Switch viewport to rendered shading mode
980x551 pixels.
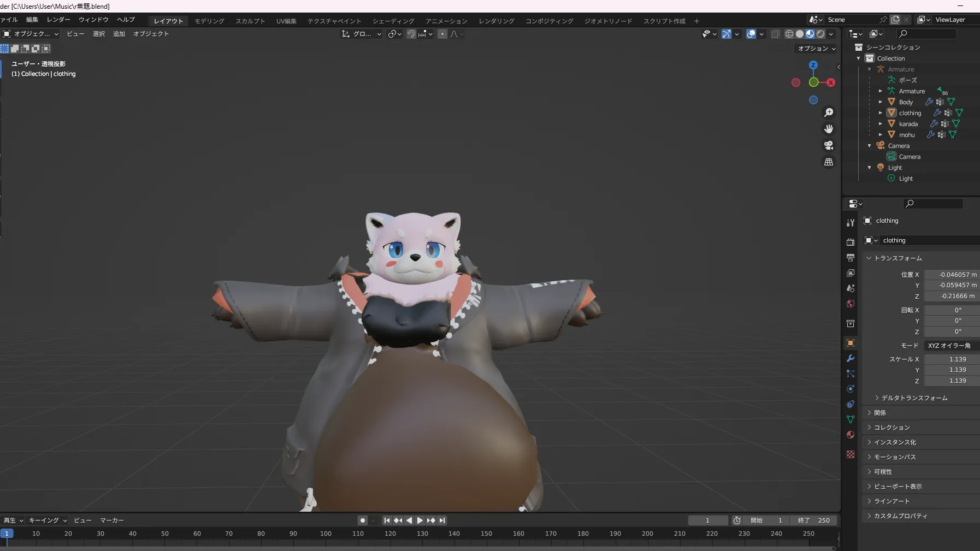click(820, 34)
